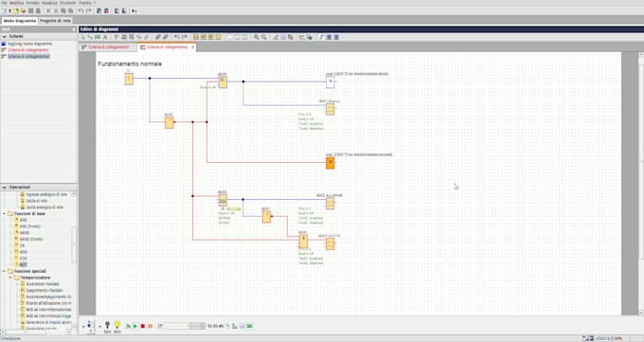Viewport: 644px width, 342px height.
Task: Click the first yellow alignment icon in editor toolbar
Action: coord(196,37)
